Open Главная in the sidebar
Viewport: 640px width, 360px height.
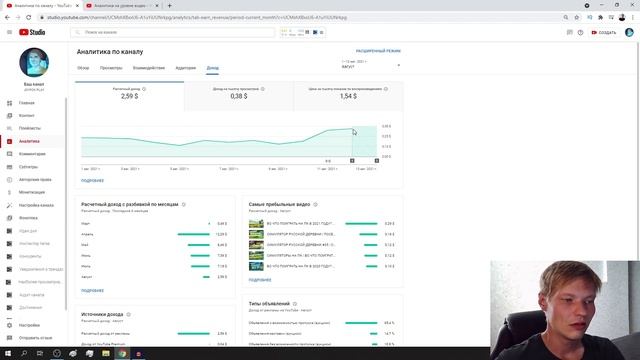tap(27, 103)
